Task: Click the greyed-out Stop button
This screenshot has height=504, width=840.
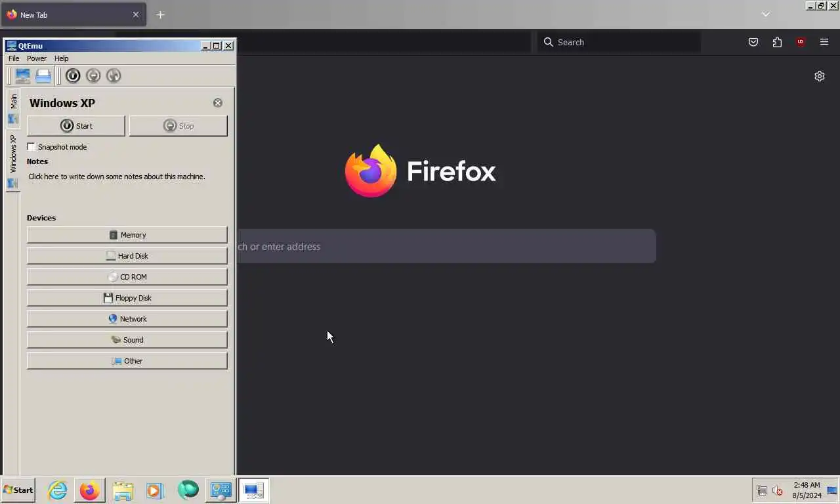Action: 178,126
